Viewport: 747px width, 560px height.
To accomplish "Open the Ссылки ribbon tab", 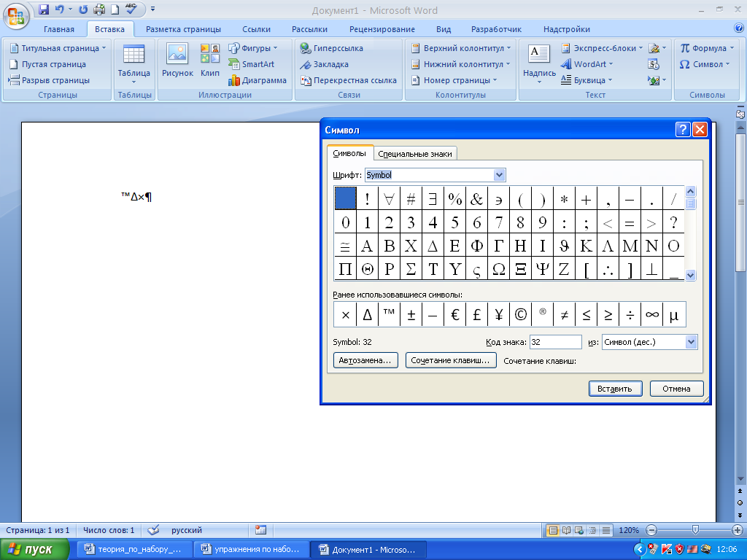I will coord(256,29).
